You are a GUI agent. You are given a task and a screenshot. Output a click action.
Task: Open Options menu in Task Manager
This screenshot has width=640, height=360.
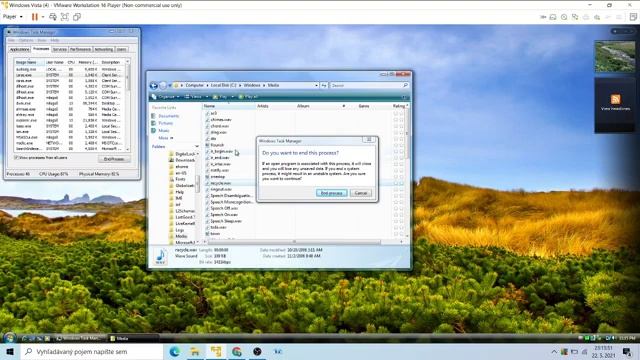tap(26, 40)
